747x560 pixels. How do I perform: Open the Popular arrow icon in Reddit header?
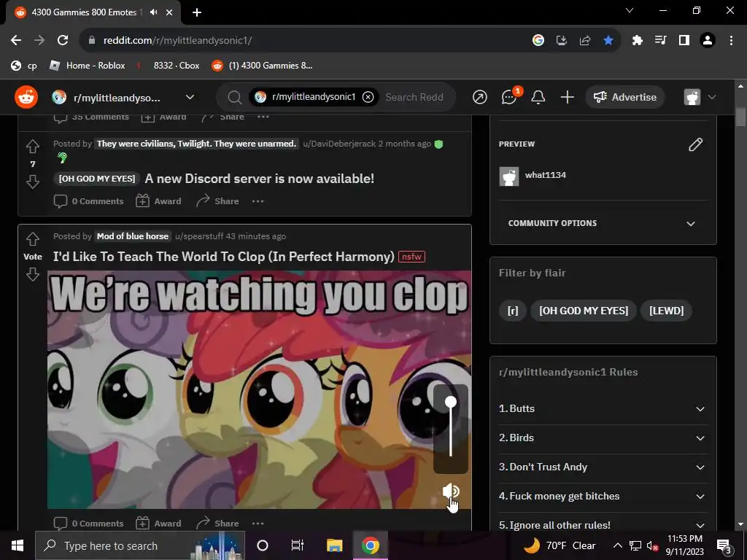[480, 97]
